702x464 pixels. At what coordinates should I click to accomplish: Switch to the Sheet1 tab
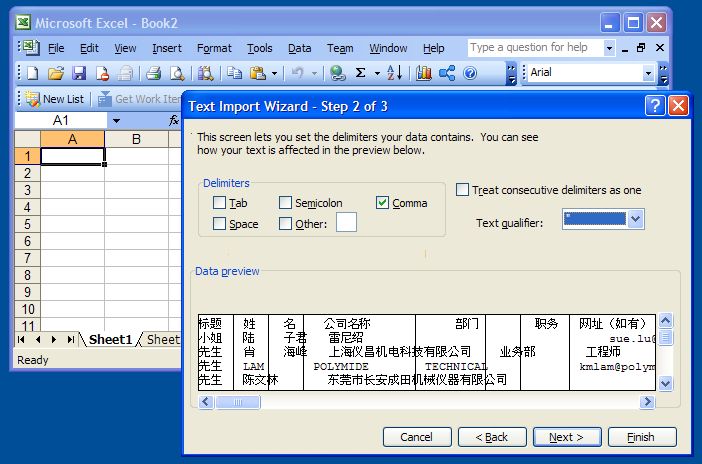(110, 340)
